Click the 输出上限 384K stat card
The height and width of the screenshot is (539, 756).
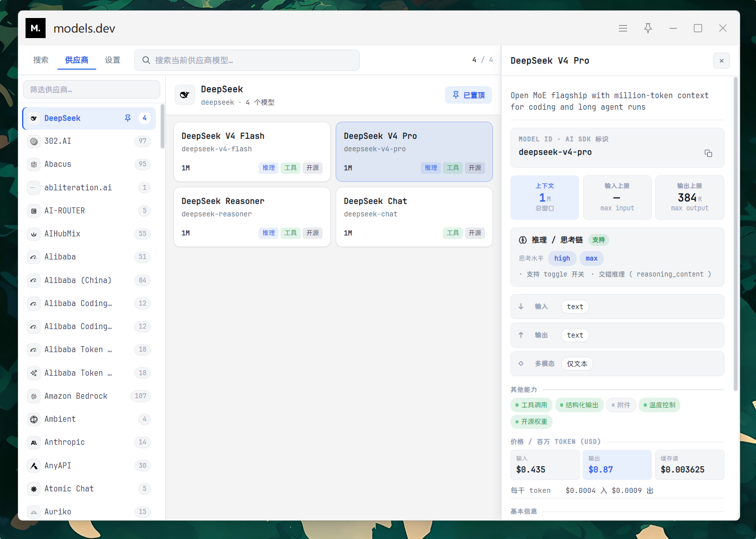click(x=690, y=197)
